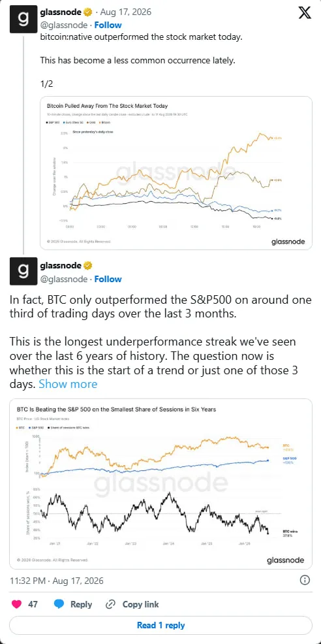Screen dimensions: 321x644
Task: Click the Copy link label
Action: [140, 604]
